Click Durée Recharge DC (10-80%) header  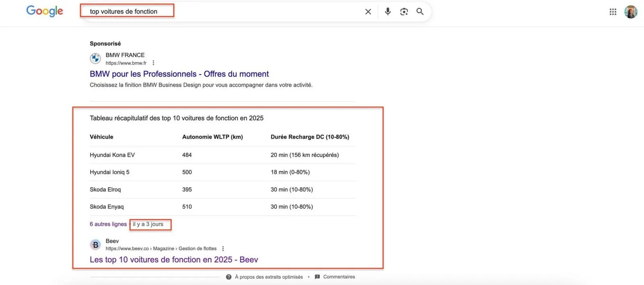coord(310,137)
